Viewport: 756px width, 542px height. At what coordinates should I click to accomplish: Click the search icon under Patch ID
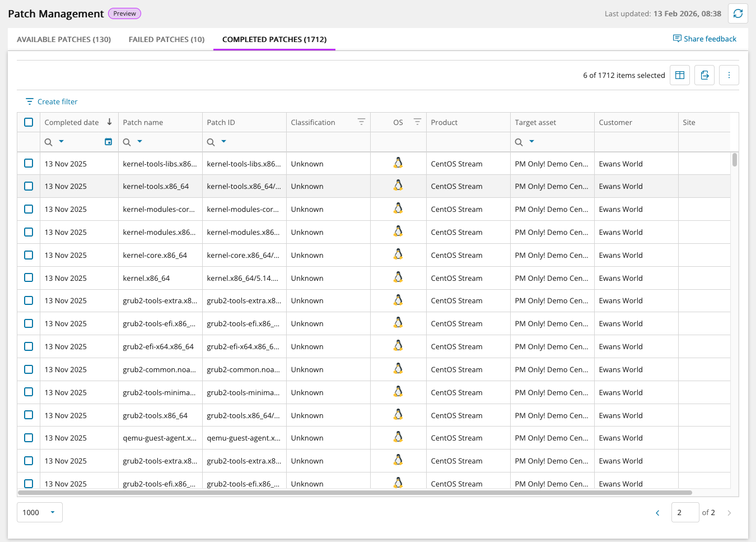pos(211,142)
